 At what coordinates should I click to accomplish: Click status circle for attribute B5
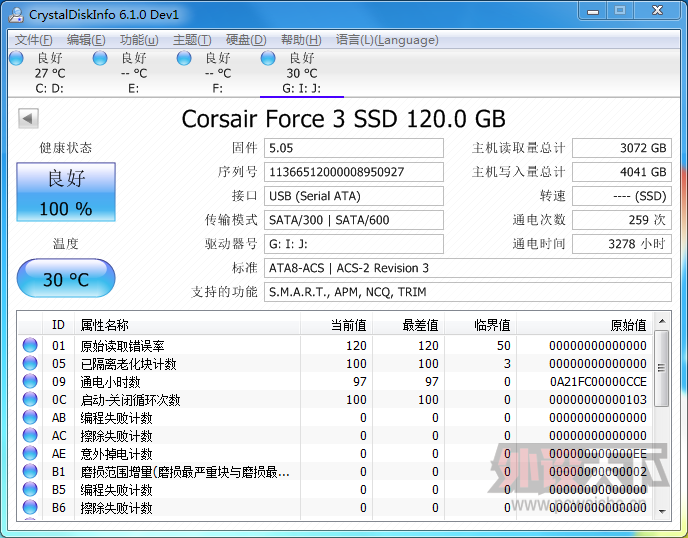click(30, 489)
